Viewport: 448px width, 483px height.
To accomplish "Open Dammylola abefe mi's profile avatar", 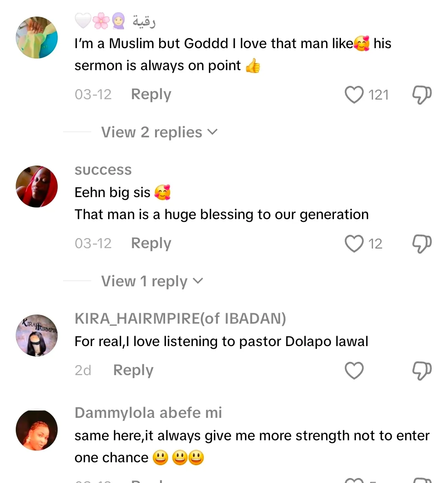I will [x=37, y=430].
